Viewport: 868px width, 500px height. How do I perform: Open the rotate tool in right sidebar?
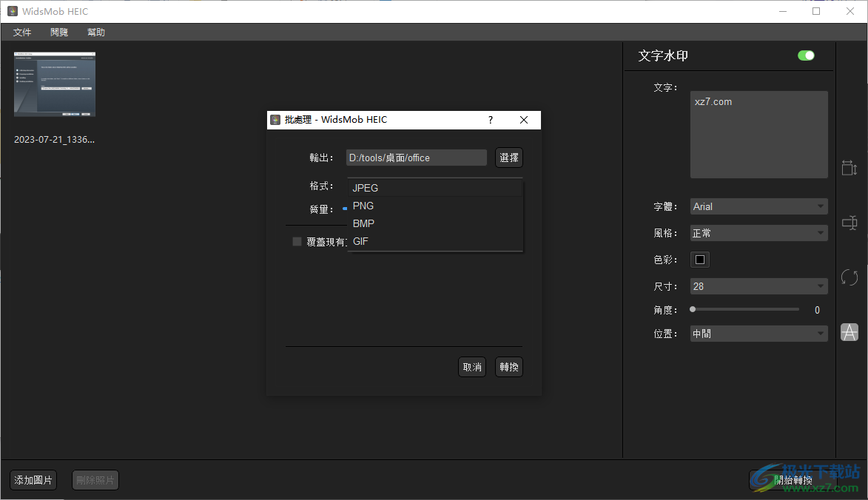[x=850, y=277]
